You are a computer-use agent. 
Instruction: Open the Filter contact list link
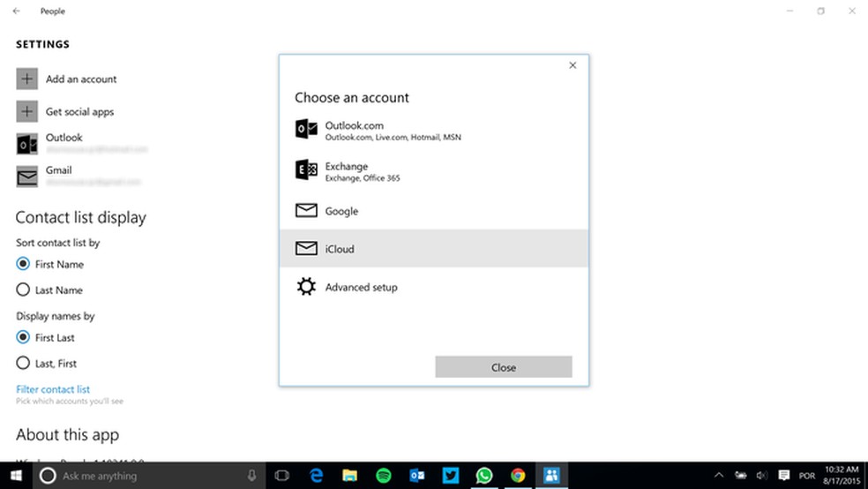[53, 389]
